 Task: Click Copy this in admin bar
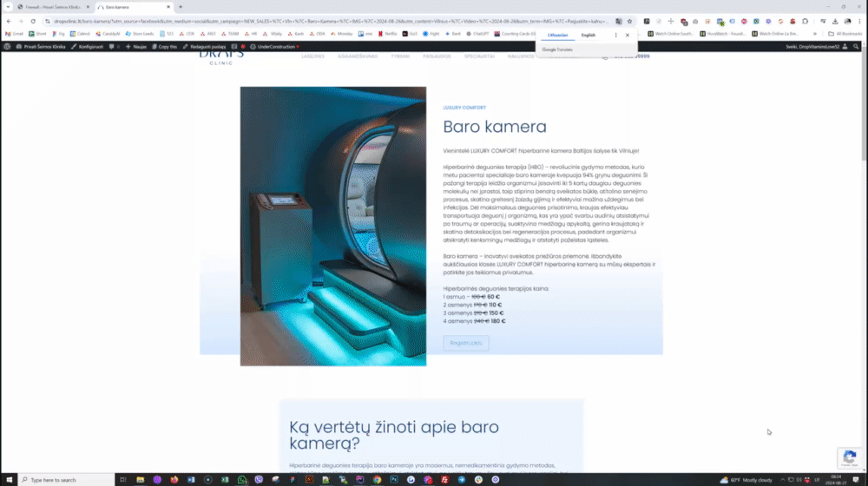point(164,47)
